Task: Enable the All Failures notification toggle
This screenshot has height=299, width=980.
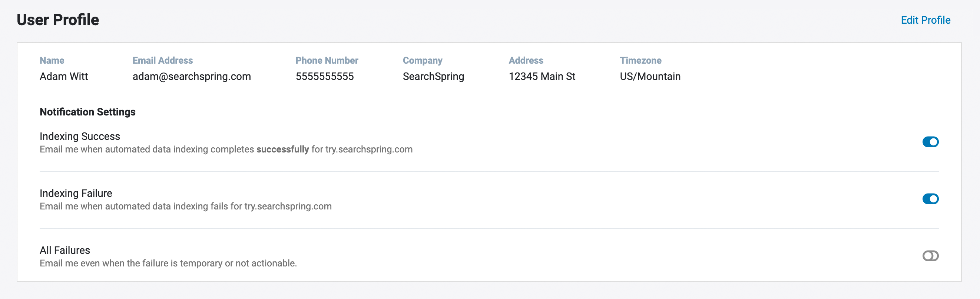Action: coord(930,256)
